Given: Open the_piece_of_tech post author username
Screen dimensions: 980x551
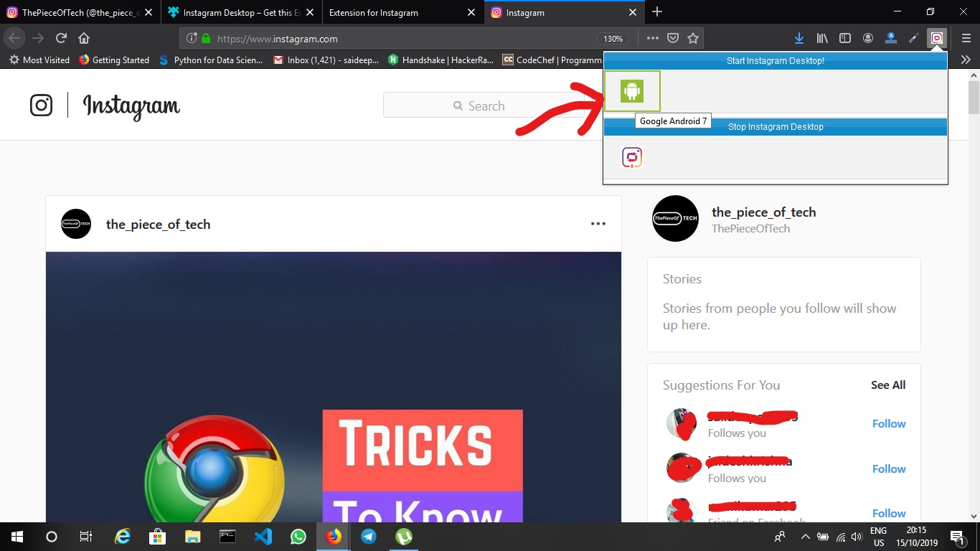Looking at the screenshot, I should coord(158,224).
